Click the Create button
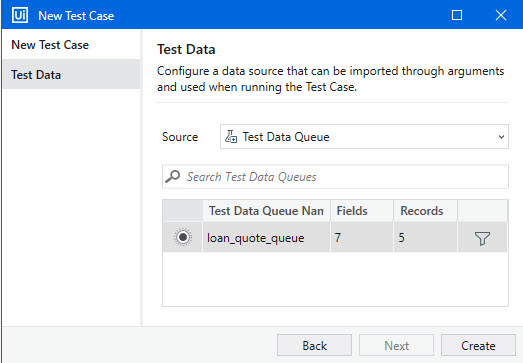This screenshot has height=363, width=523. pos(478,345)
